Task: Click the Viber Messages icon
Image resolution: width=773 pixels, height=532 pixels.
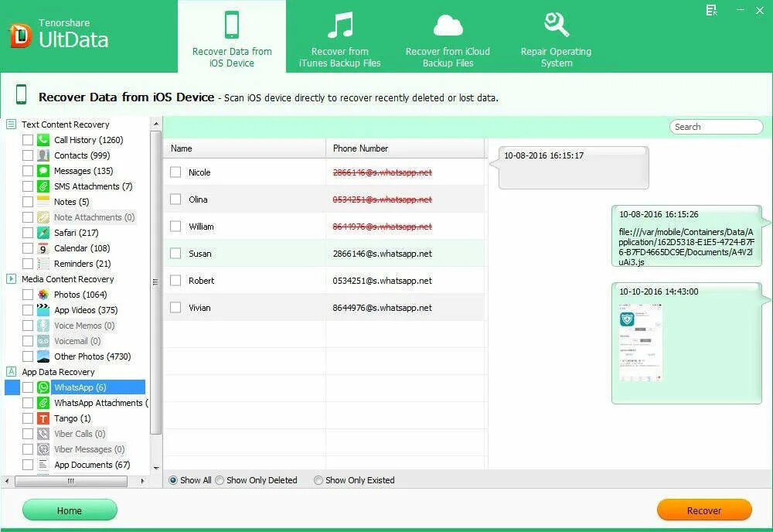Action: tap(43, 449)
